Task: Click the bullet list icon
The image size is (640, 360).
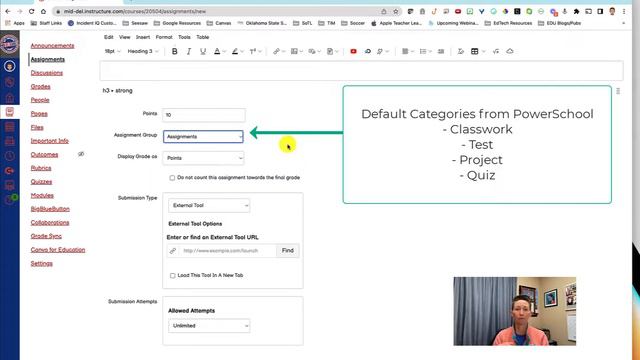Action: click(x=423, y=51)
